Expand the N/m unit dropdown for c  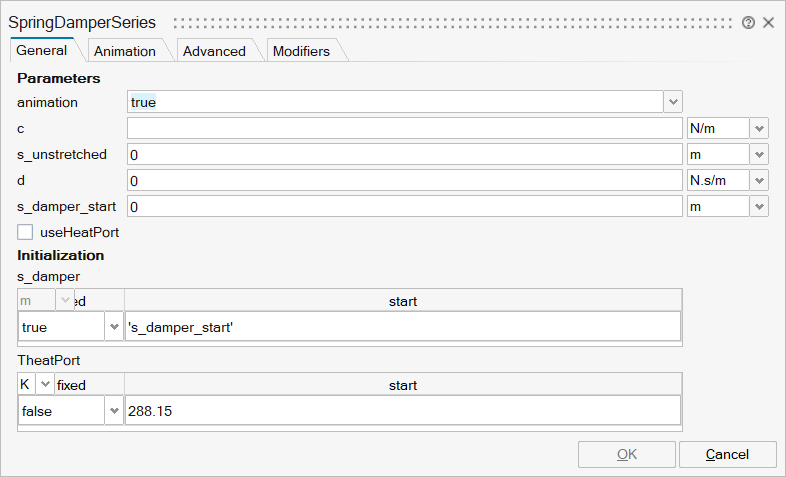click(x=759, y=128)
